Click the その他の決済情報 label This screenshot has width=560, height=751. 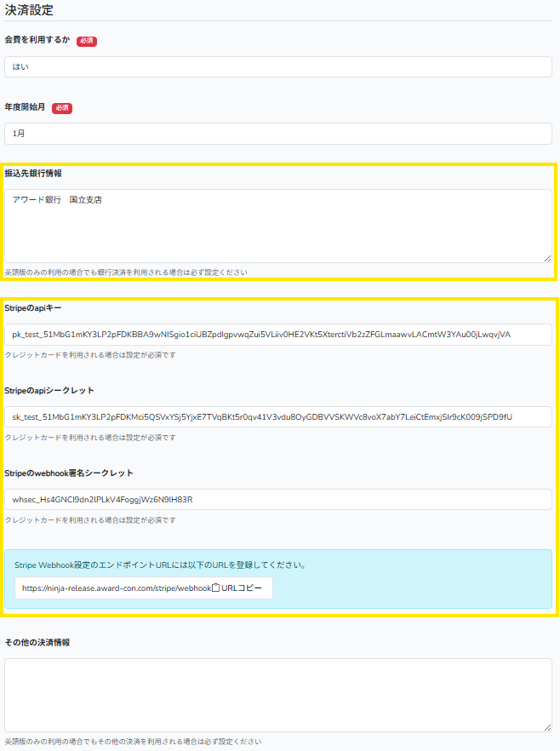(x=37, y=642)
